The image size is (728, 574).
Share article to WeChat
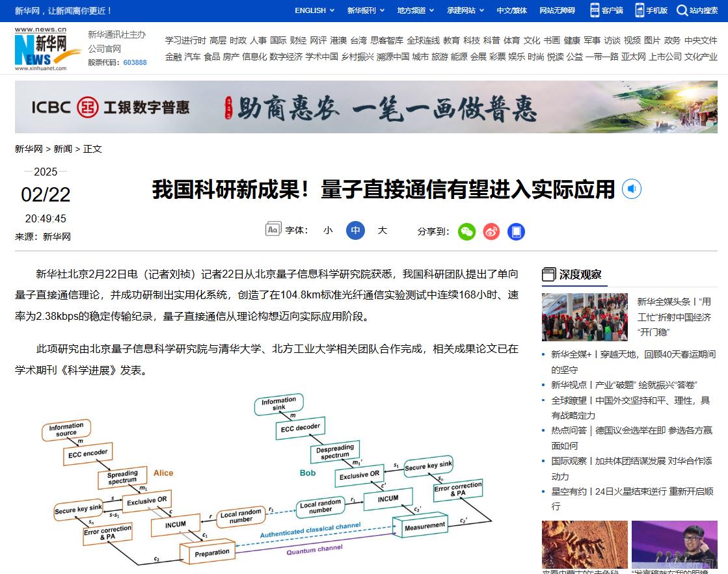tap(466, 231)
